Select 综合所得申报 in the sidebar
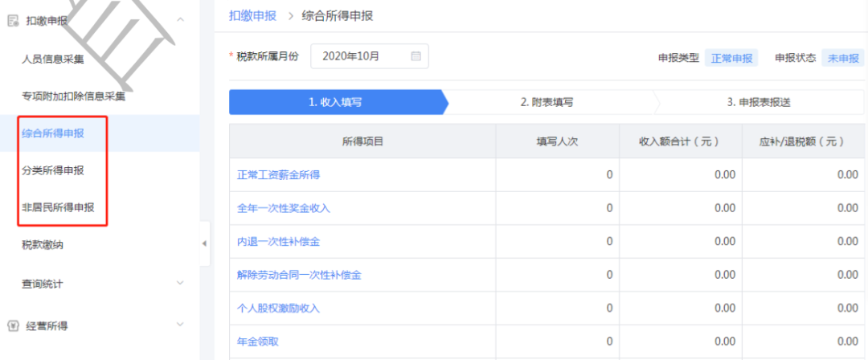Image resolution: width=868 pixels, height=360 pixels. click(x=53, y=133)
